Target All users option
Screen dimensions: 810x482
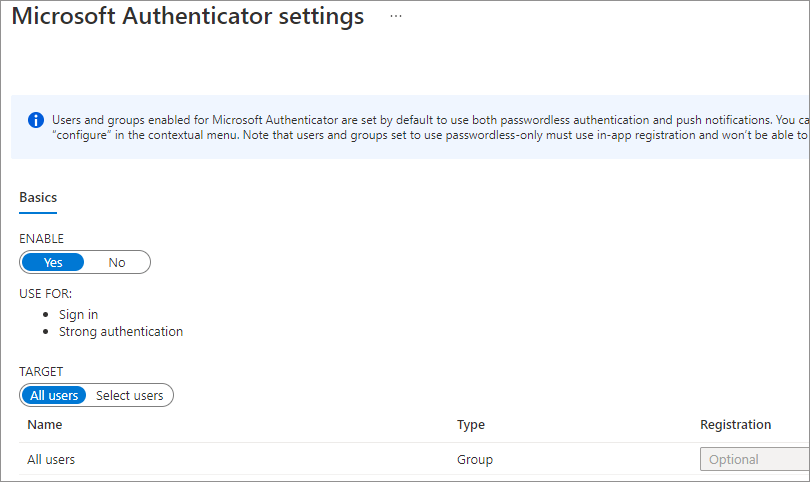point(54,395)
